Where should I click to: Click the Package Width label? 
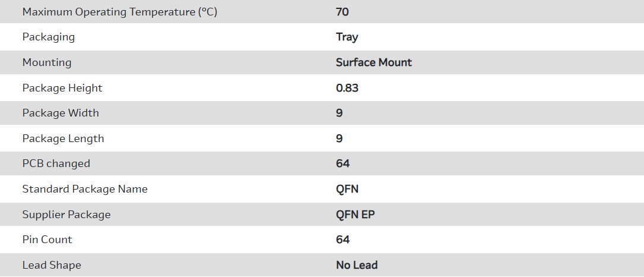coord(61,113)
